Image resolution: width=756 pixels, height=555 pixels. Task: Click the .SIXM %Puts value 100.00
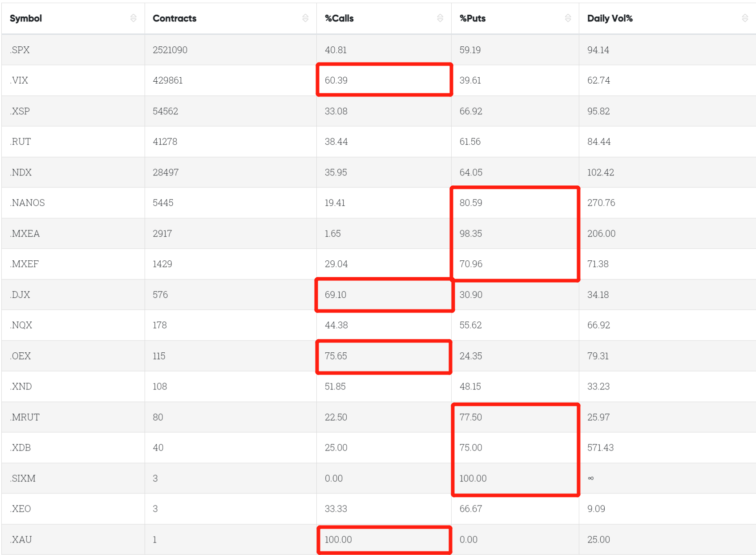tap(473, 478)
